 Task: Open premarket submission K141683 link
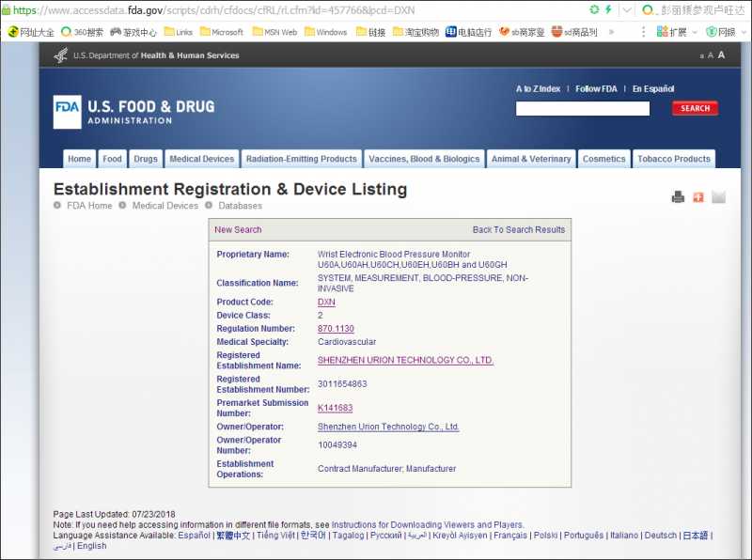[x=335, y=408]
